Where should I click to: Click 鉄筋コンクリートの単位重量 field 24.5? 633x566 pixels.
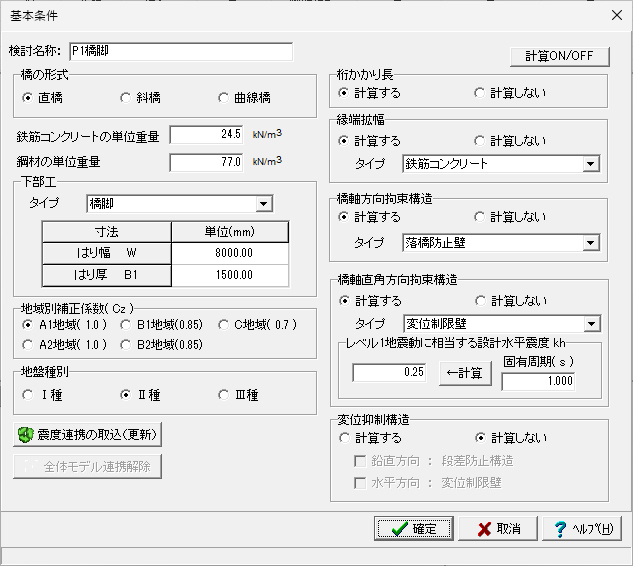click(206, 134)
